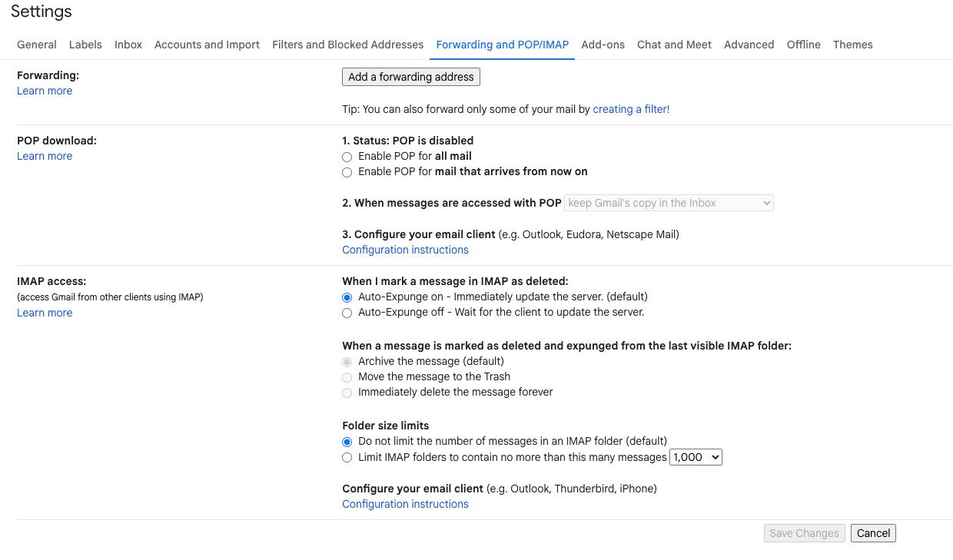This screenshot has width=953, height=560.
Task: Open the Chat and Meet tab
Action: point(674,45)
